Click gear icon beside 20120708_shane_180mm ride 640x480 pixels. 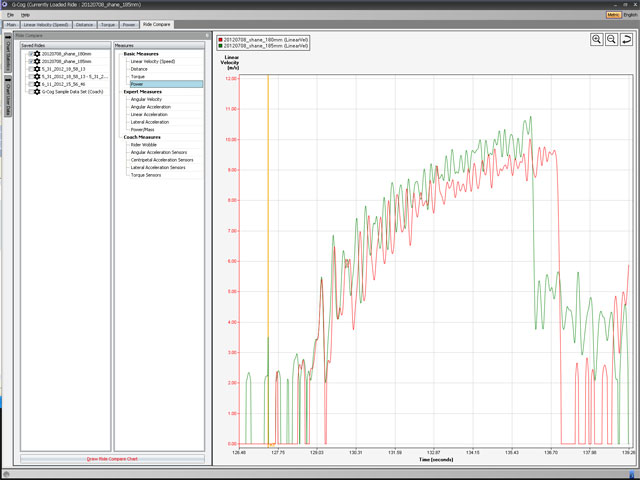coord(37,52)
